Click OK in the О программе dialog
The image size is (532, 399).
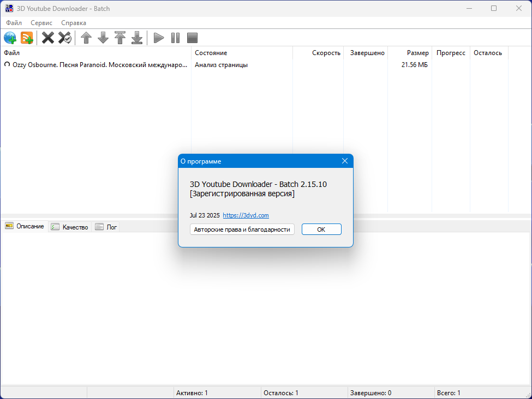pyautogui.click(x=321, y=229)
